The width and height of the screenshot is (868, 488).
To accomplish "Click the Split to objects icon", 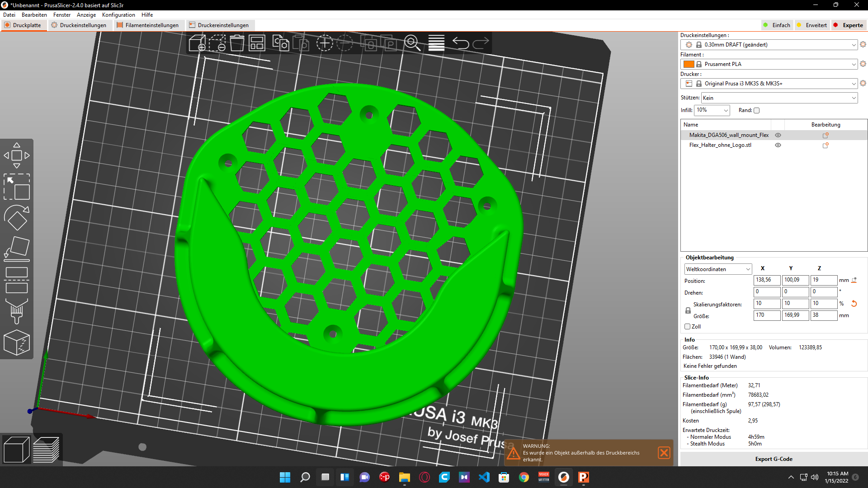I will (370, 43).
